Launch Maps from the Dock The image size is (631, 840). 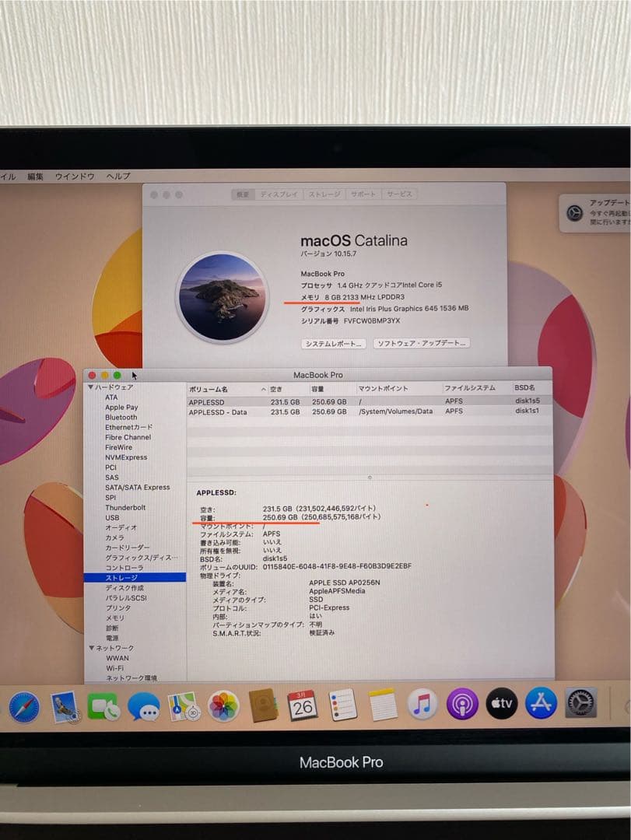pos(184,706)
